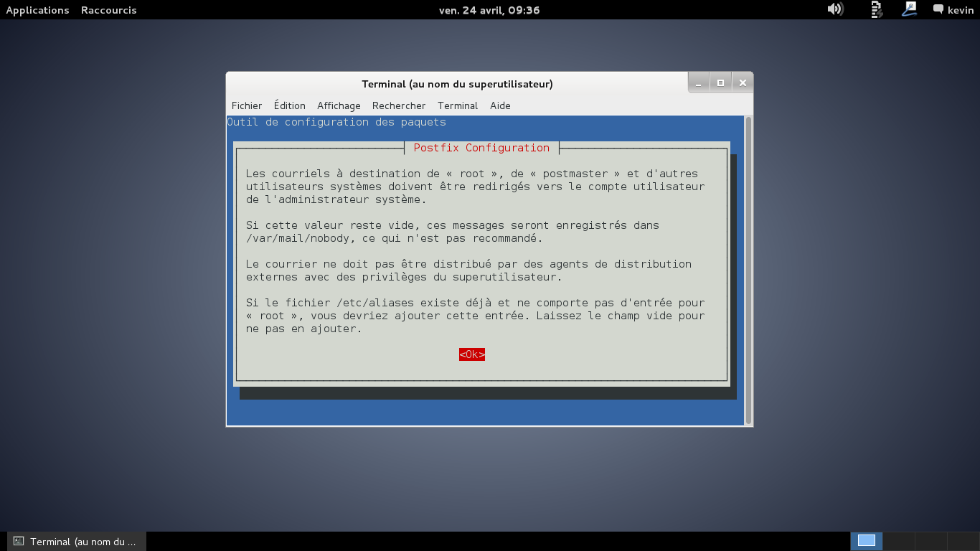This screenshot has width=980, height=551.
Task: Open the Aide menu
Action: [x=500, y=105]
